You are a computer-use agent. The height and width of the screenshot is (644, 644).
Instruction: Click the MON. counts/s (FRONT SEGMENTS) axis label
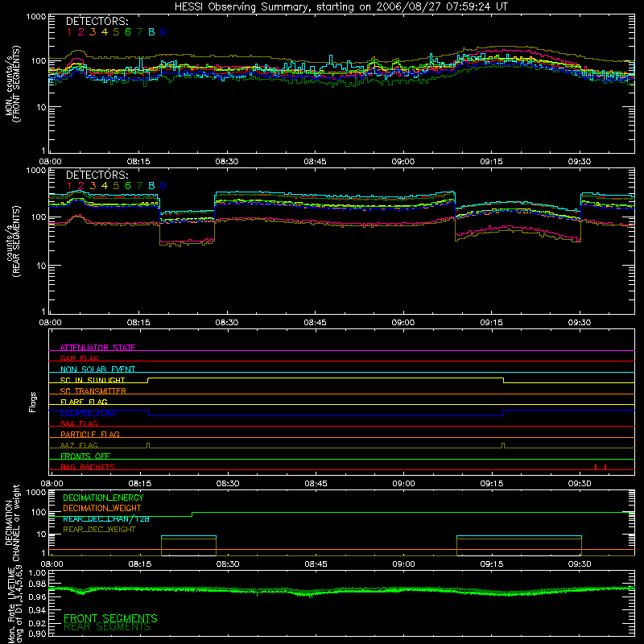tap(12, 85)
